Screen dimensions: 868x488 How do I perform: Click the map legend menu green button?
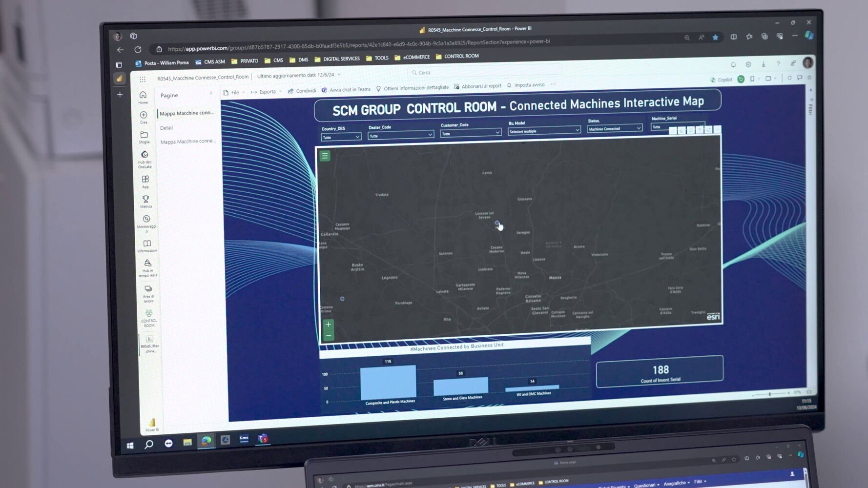[x=325, y=156]
